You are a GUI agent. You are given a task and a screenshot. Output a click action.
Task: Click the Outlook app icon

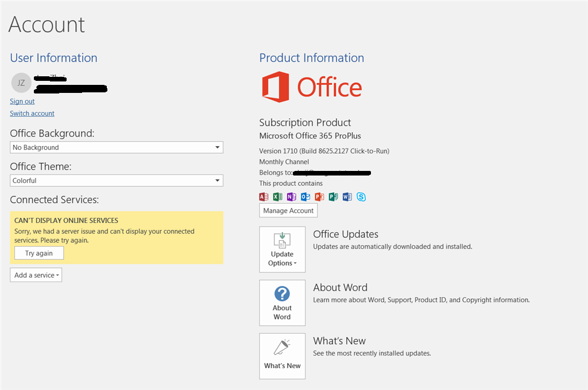tap(305, 197)
